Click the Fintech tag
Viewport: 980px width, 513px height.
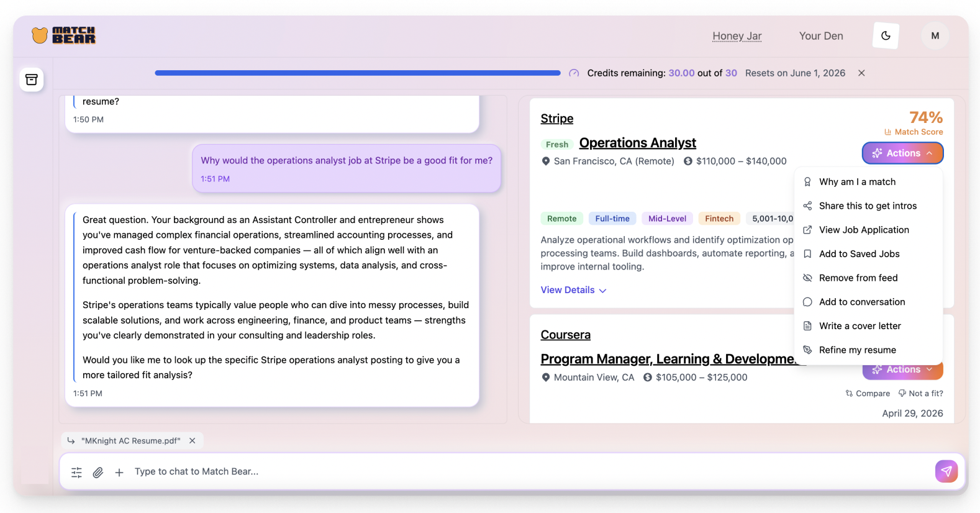click(x=719, y=219)
